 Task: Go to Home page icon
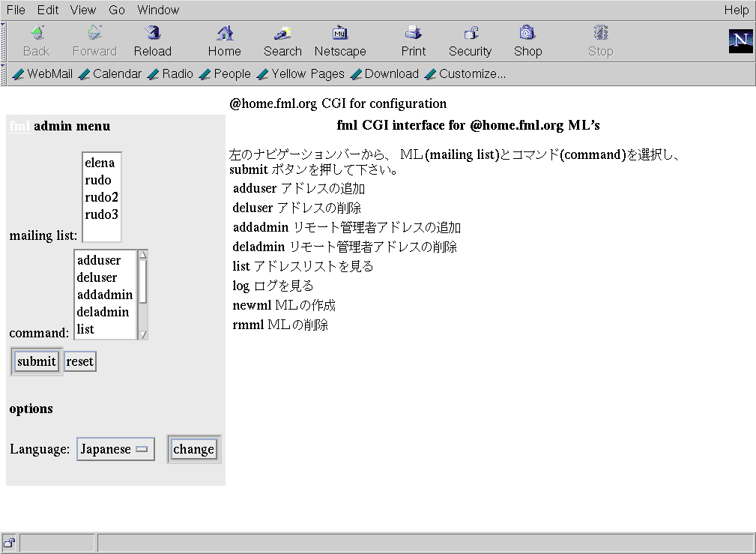[x=225, y=34]
